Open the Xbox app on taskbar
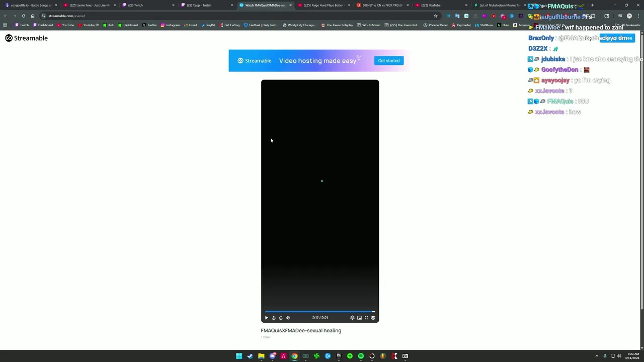Viewport: 644px width, 362px height. [x=305, y=356]
